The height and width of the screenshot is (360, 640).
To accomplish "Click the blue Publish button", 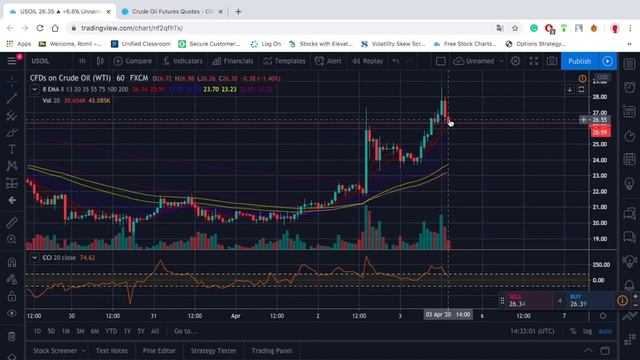I will coord(579,61).
